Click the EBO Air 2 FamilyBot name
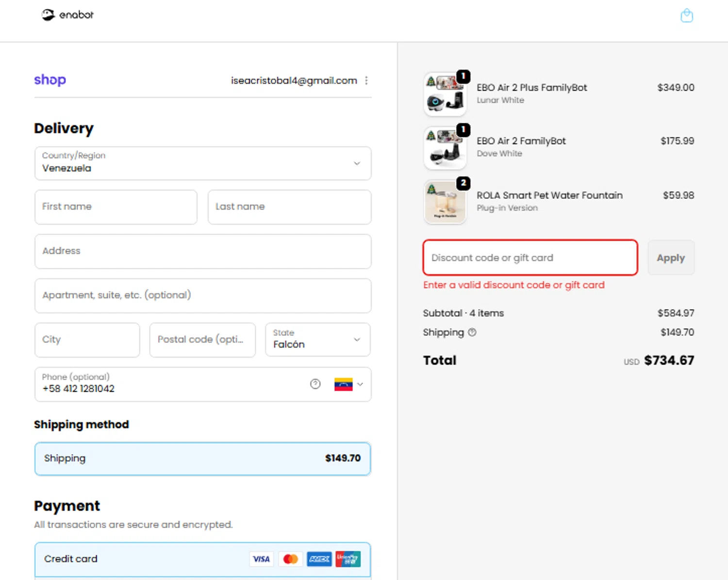 521,141
